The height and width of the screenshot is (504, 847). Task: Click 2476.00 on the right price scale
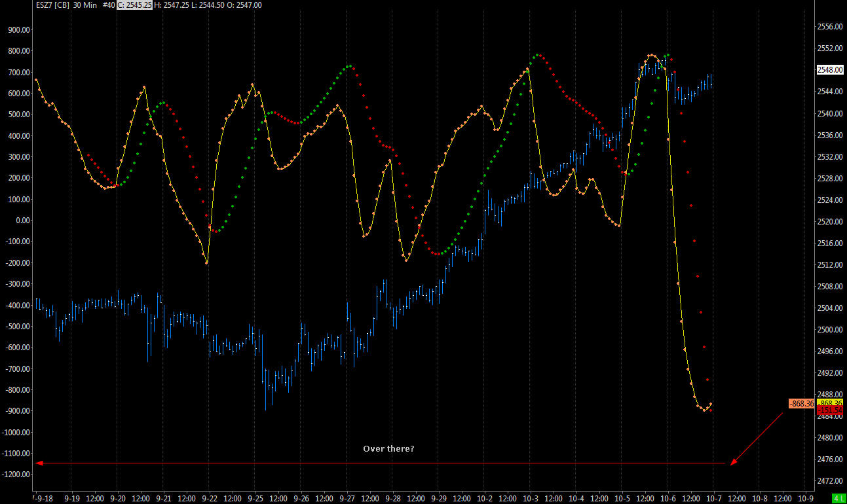tap(829, 459)
